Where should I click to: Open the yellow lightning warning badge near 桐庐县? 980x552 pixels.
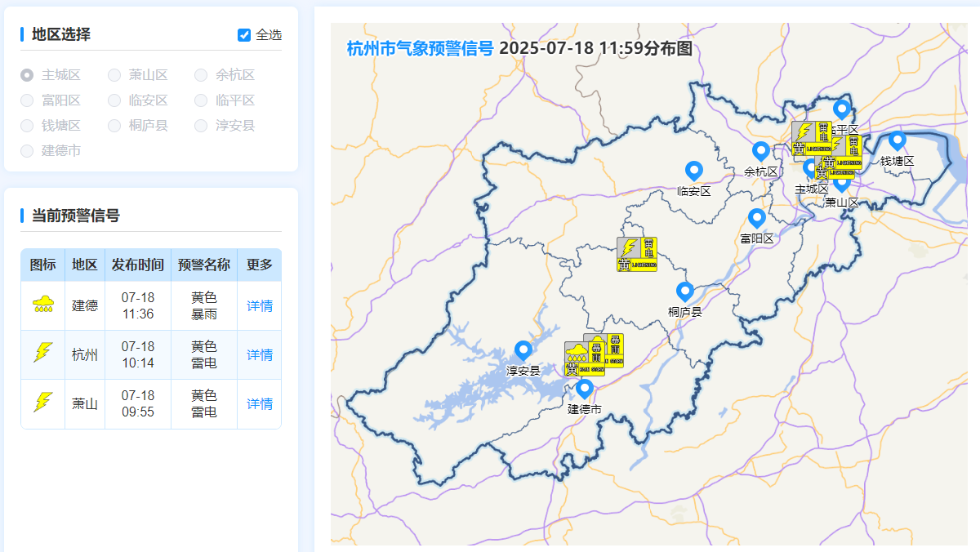coord(637,254)
